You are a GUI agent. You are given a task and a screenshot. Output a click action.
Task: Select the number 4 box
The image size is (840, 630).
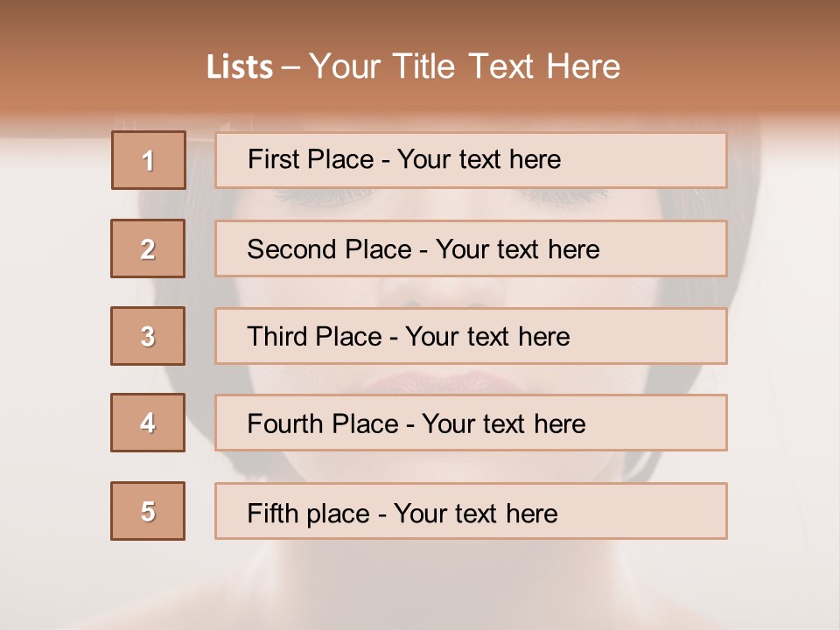(x=148, y=423)
